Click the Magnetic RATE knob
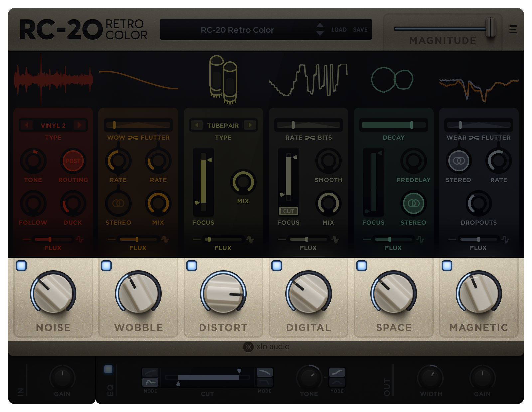The height and width of the screenshot is (412, 532). tap(499, 161)
